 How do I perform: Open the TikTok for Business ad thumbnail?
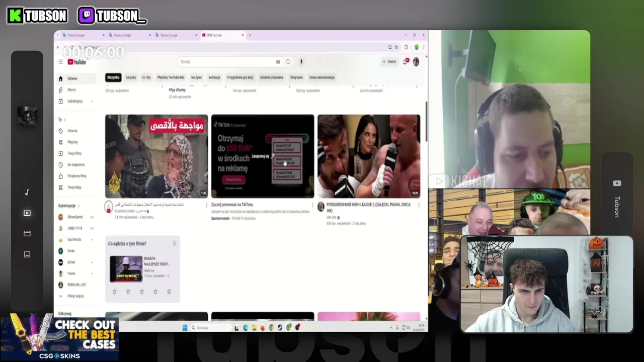[x=263, y=156]
